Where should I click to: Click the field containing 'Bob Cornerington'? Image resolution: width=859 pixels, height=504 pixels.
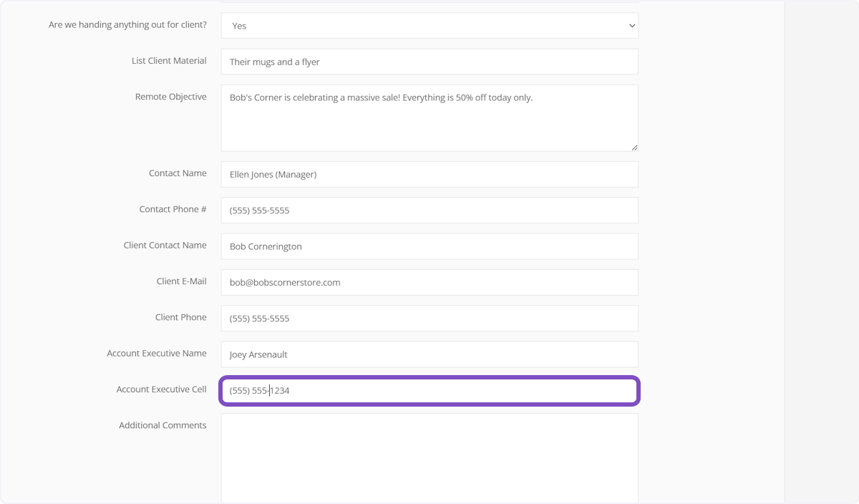click(x=429, y=246)
